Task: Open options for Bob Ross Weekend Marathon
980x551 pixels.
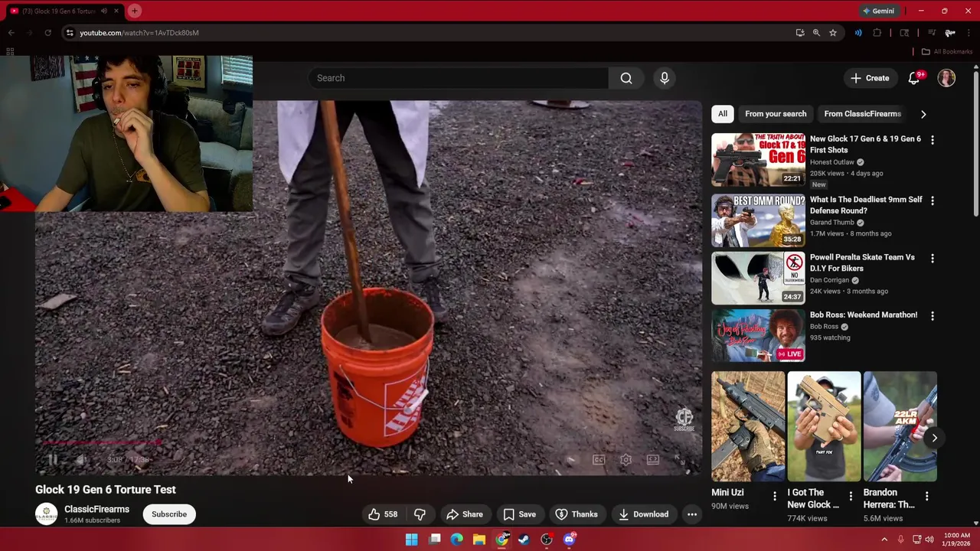Action: (x=932, y=315)
